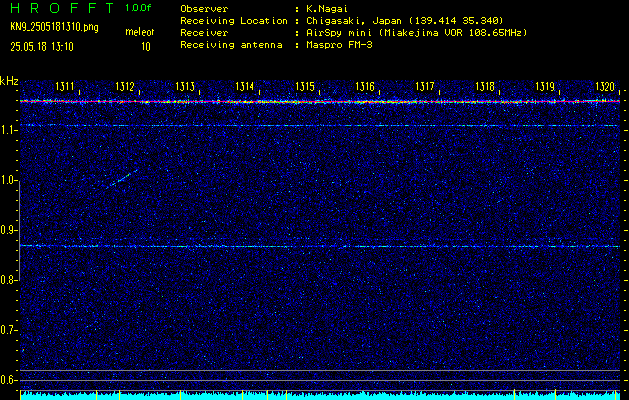
Task: Select time marker 1319
Action: tap(545, 86)
